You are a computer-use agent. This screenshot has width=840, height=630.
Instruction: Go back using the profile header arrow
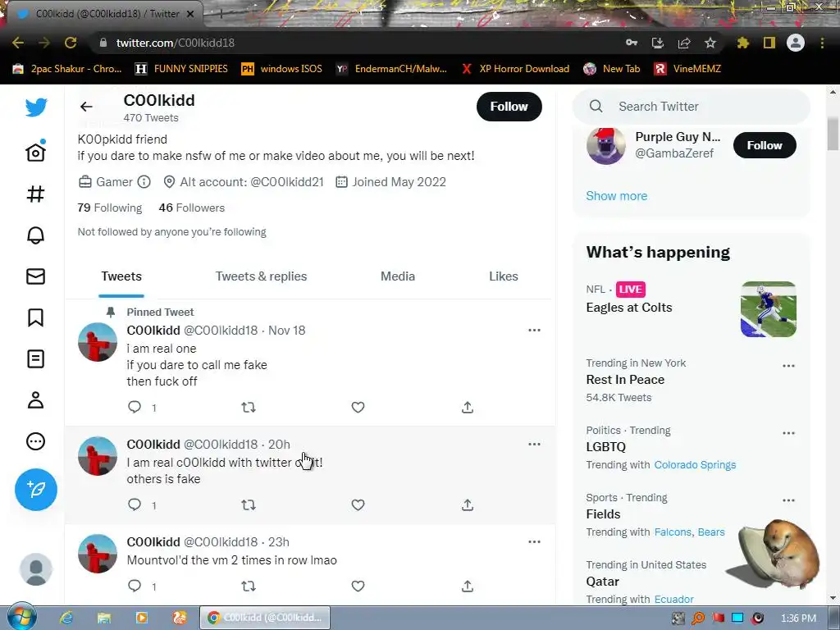(86, 107)
